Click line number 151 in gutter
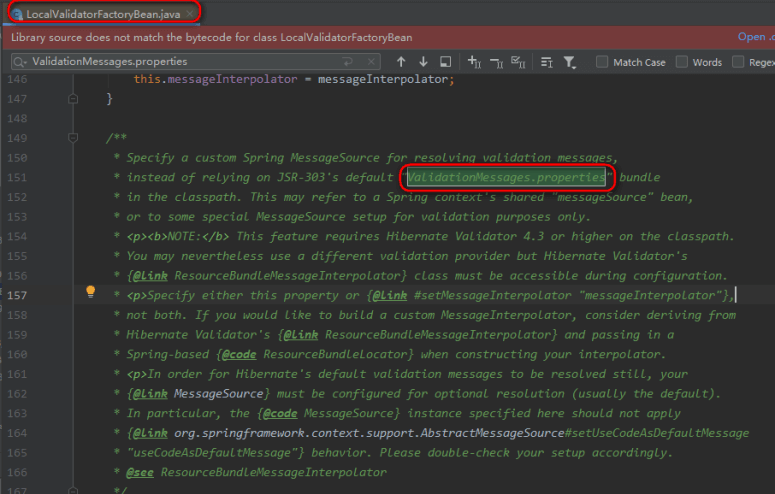 tap(17, 177)
